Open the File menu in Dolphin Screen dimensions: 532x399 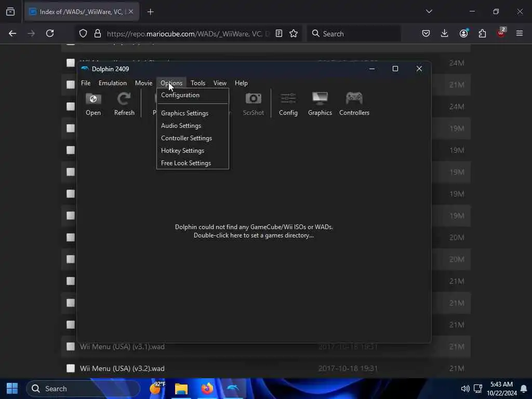86,83
